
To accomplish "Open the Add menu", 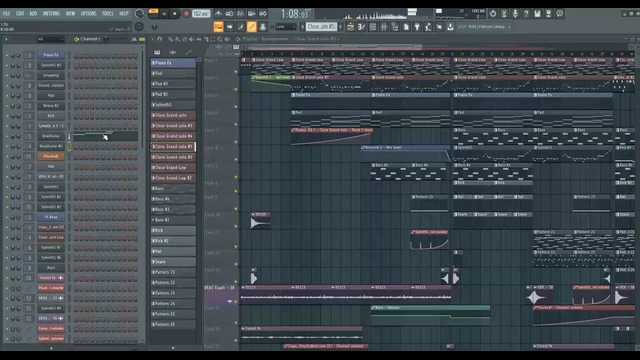I will click(x=33, y=13).
